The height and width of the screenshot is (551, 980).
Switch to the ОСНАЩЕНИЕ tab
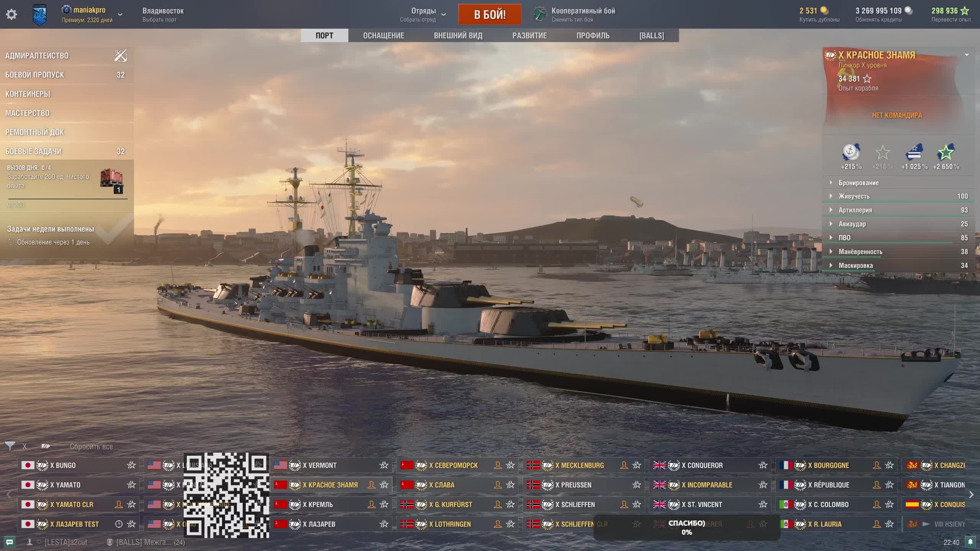coord(384,36)
